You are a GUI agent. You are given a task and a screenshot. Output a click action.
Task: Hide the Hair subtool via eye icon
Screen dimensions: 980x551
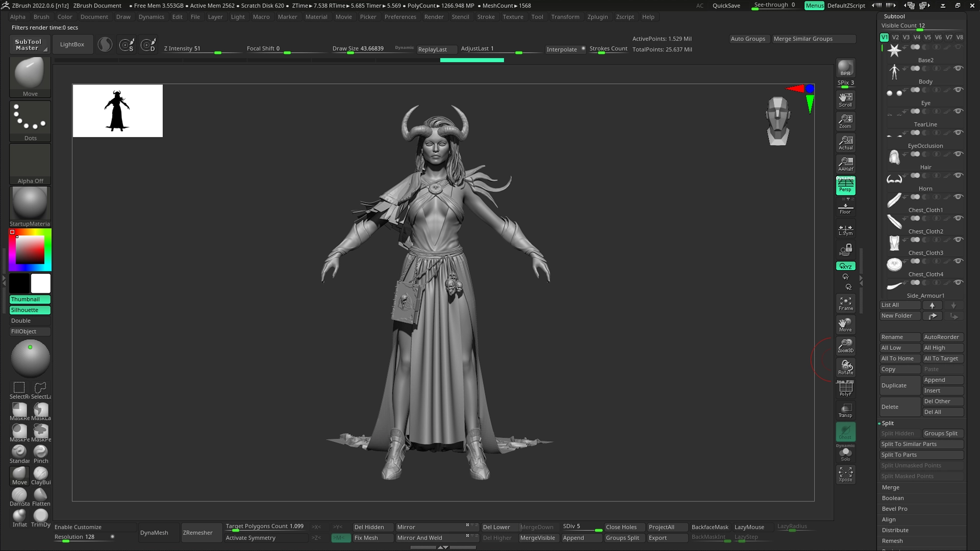point(959,154)
